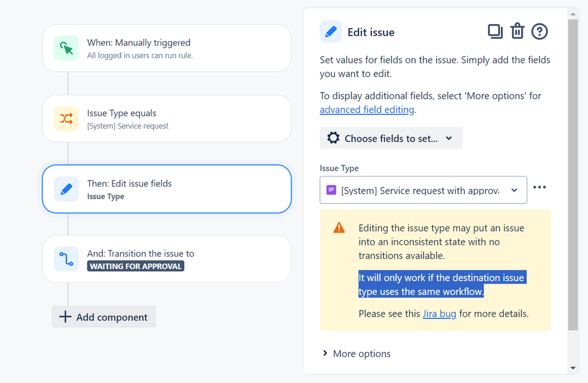Open Choose fields to set dropdown
The height and width of the screenshot is (383, 588).
pos(391,138)
